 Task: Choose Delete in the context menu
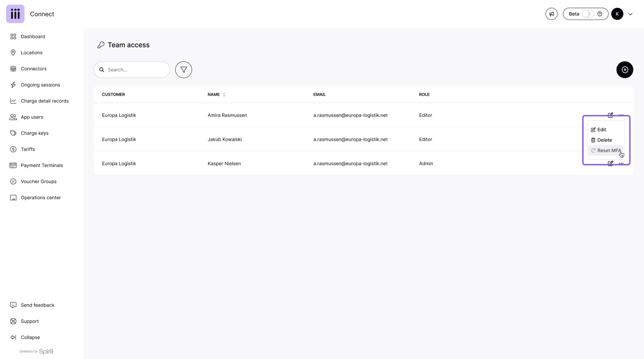pyautogui.click(x=604, y=140)
